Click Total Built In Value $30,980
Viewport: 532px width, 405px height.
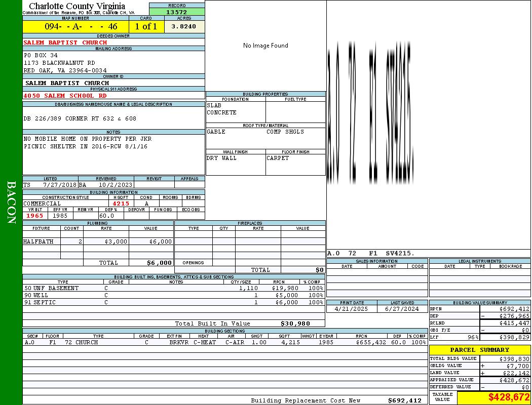[295, 323]
